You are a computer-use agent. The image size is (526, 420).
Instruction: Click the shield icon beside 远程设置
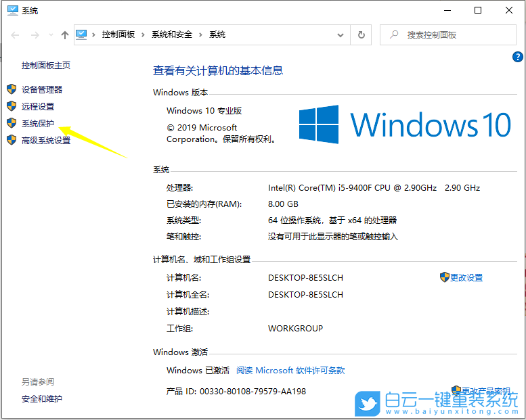coord(12,106)
